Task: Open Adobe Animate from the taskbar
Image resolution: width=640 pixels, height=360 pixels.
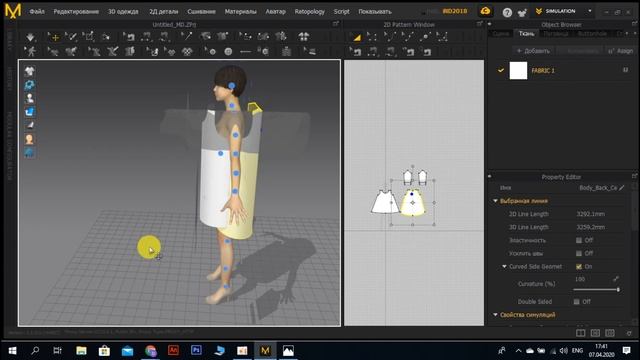Action: [173, 350]
